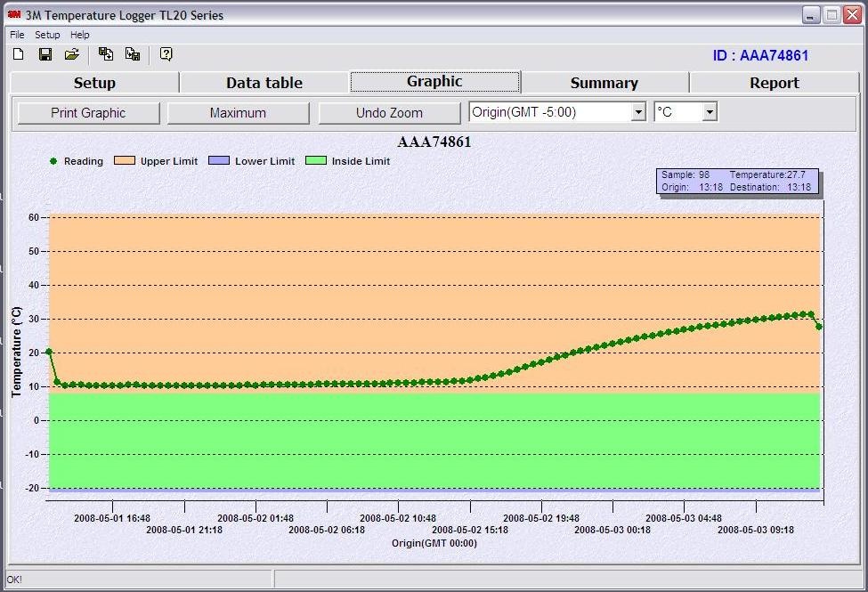Click the last data point at 27.7°C
The width and height of the screenshot is (868, 592).
coord(819,327)
